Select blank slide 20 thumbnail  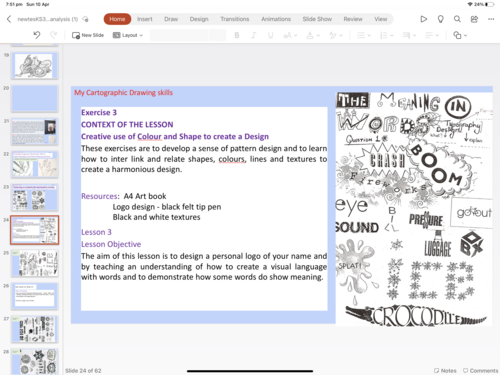click(34, 98)
